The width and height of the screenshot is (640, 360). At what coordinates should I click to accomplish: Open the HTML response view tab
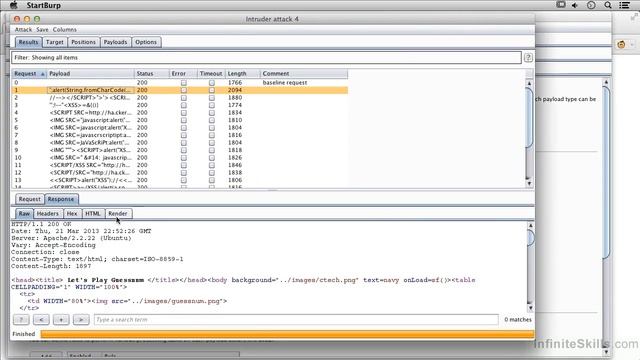coord(93,213)
